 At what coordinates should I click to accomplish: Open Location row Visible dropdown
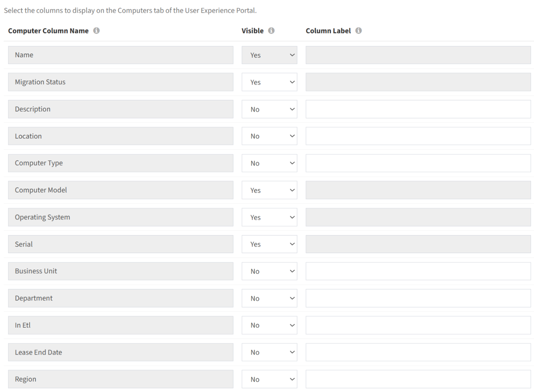[x=269, y=136]
